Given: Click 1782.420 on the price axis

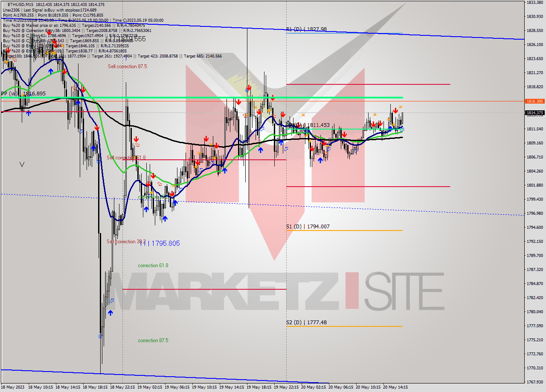Looking at the screenshot, I should (534, 297).
